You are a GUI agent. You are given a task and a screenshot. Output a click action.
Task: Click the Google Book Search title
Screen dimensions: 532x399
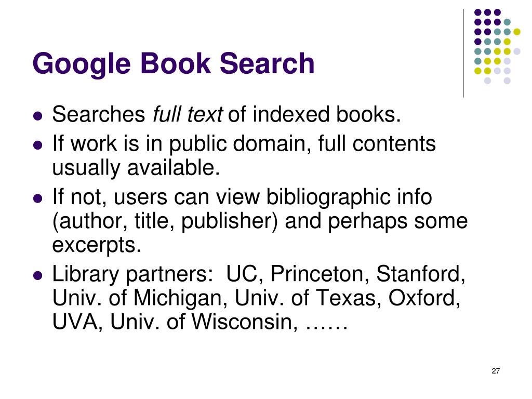174,64
